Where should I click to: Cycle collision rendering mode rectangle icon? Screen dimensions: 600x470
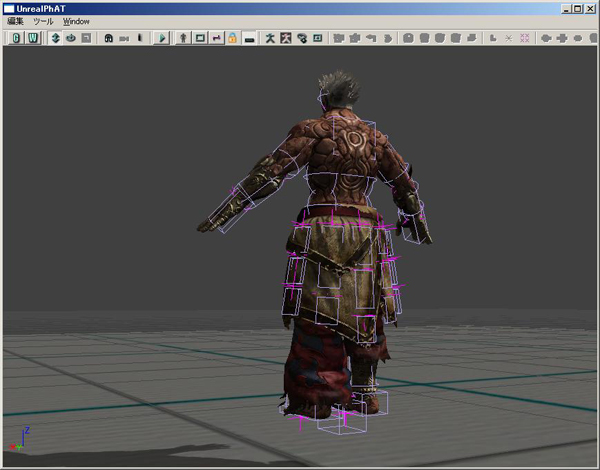click(200, 38)
